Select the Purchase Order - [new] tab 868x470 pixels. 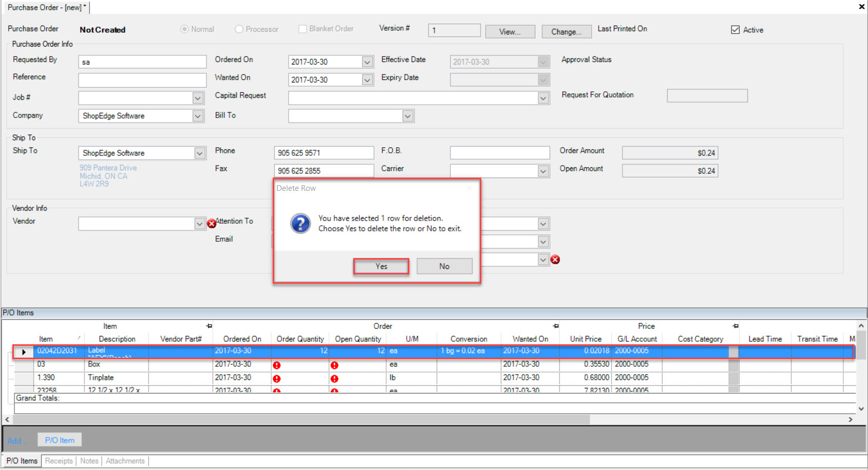(x=47, y=7)
